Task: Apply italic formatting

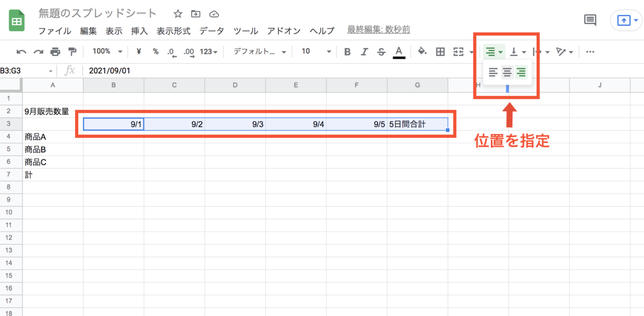Action: (x=364, y=51)
